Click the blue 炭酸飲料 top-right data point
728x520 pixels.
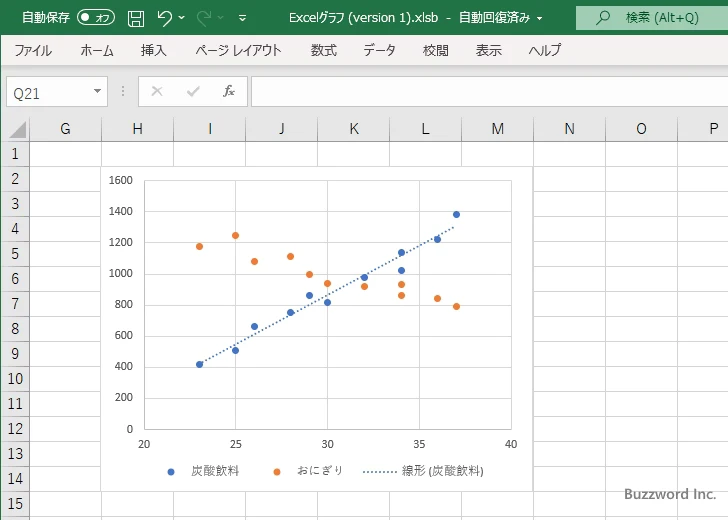pos(456,214)
